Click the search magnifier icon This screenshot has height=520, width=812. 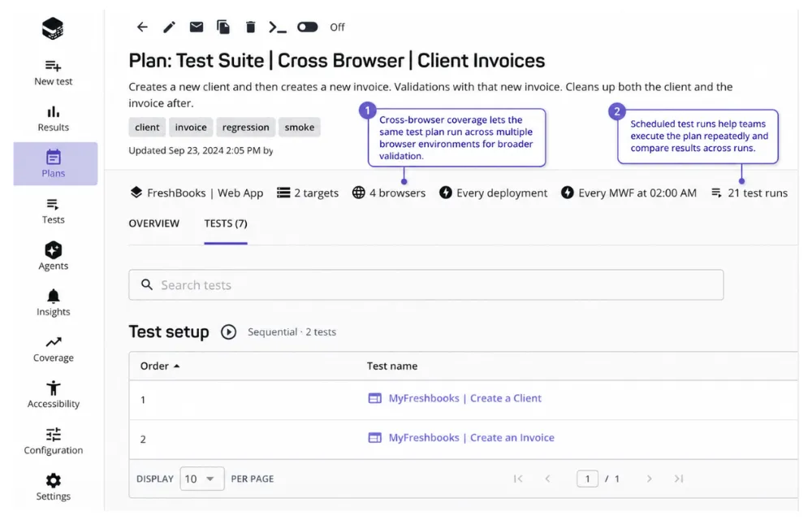(x=147, y=285)
